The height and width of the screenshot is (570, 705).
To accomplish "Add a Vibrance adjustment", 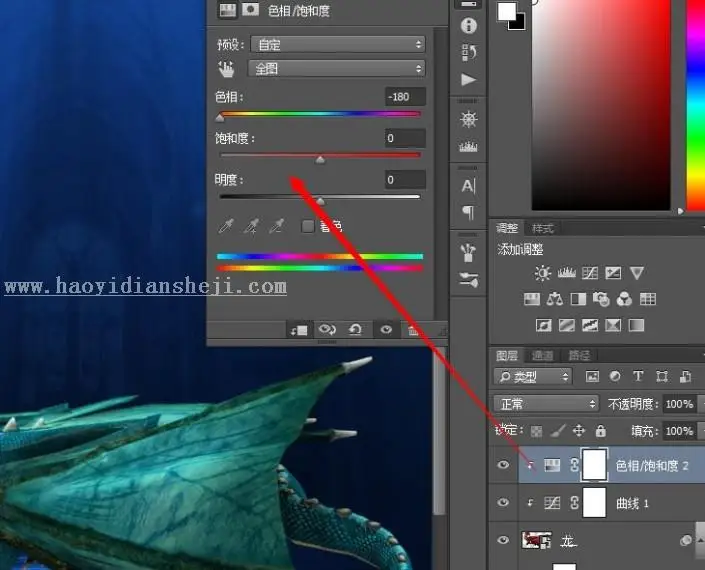I will pyautogui.click(x=637, y=273).
